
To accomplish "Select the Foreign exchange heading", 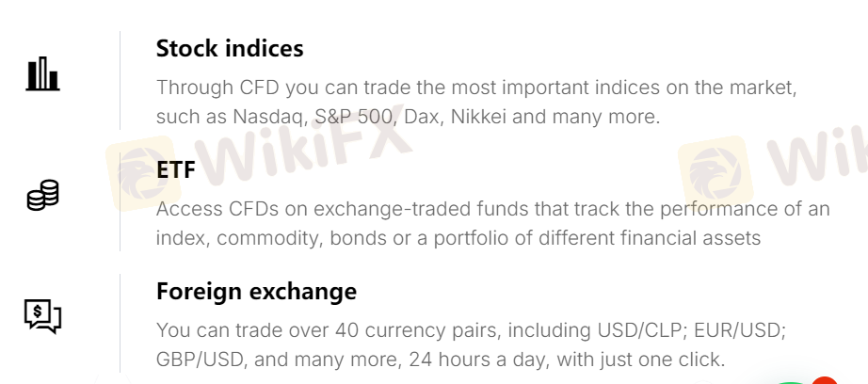I will (256, 291).
